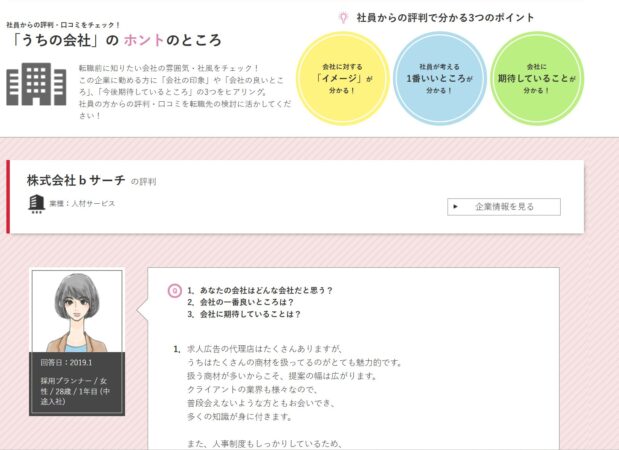Click question 2, 会社の一番良いところは？
Screen dimensions: 619x450
pyautogui.click(x=240, y=302)
